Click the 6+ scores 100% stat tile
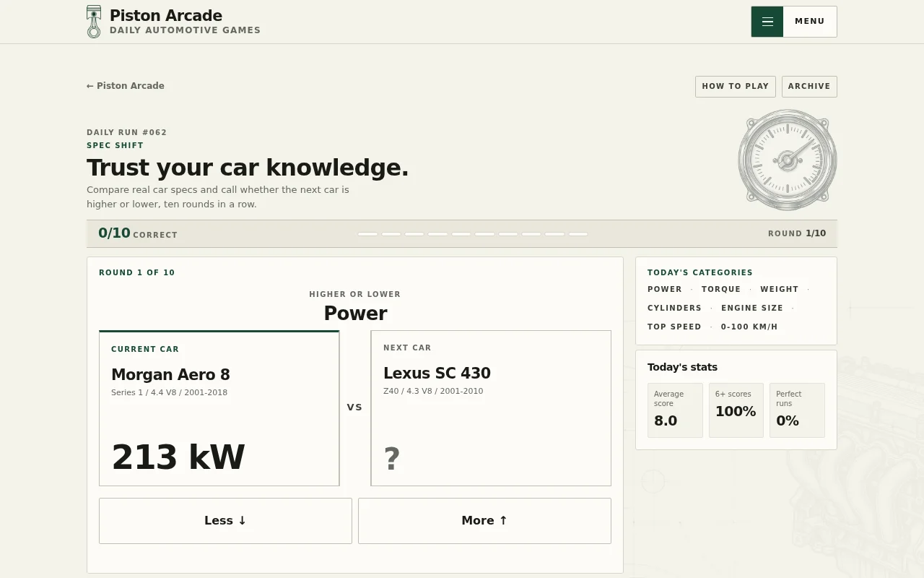The image size is (924, 578). pyautogui.click(x=736, y=410)
